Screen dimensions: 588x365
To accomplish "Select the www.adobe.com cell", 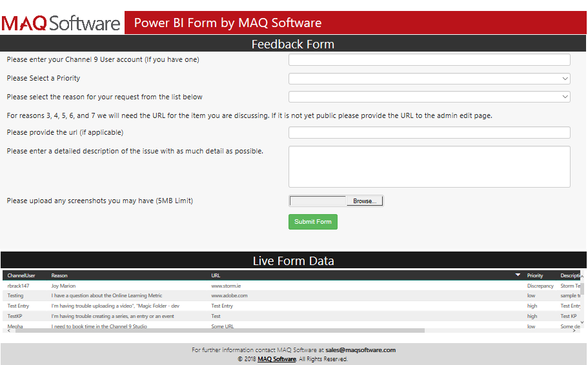I will [229, 295].
